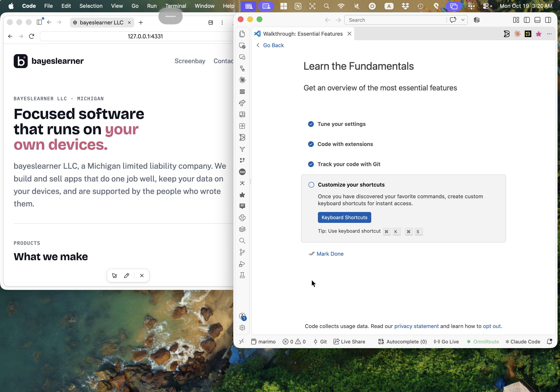560x392 pixels.
Task: Click the Keyboard Shortcuts button
Action: [x=344, y=217]
